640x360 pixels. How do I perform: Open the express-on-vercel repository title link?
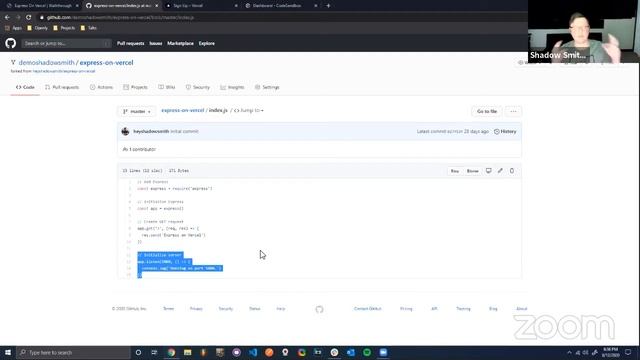tap(106, 62)
